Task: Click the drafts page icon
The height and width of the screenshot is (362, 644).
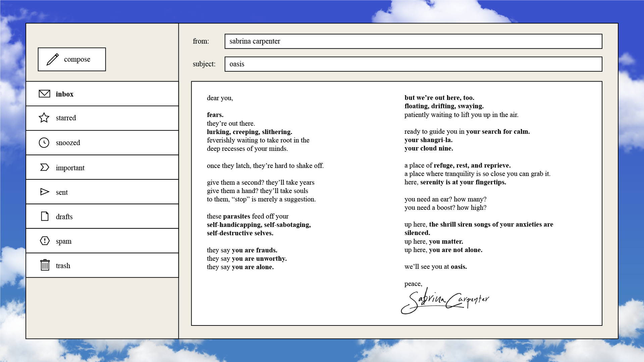Action: 45,216
